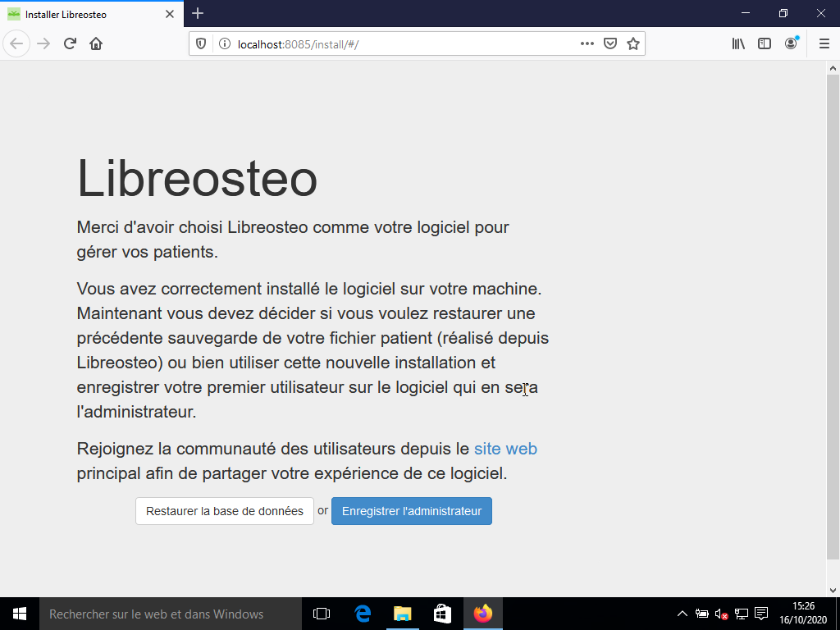Click the scrollbar down arrow

click(x=833, y=591)
